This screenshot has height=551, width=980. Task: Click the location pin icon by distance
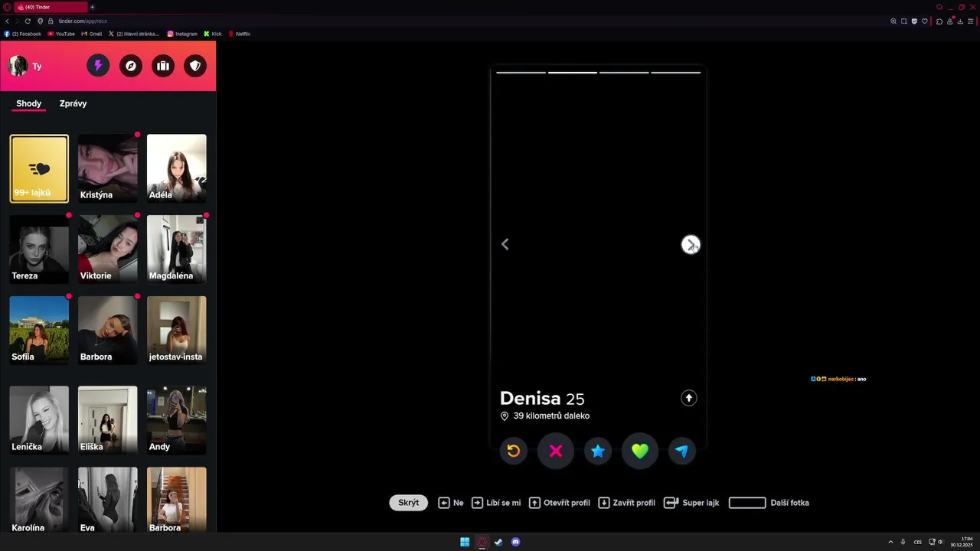505,416
